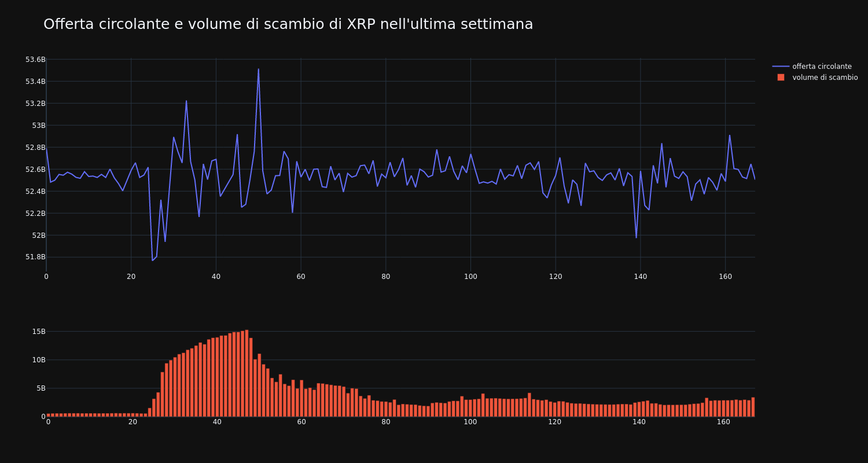
Task: Click the 53.4B y-axis label
Action: point(35,81)
